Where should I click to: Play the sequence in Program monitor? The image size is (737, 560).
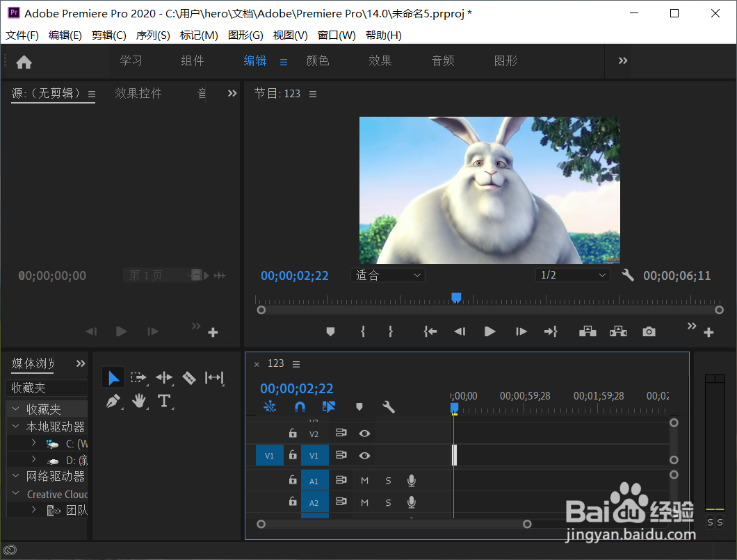coord(489,331)
